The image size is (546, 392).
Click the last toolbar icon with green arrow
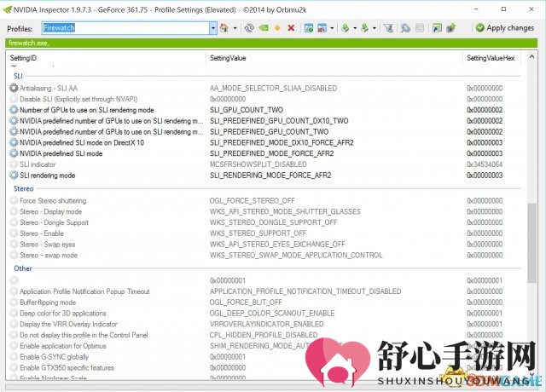(451, 28)
